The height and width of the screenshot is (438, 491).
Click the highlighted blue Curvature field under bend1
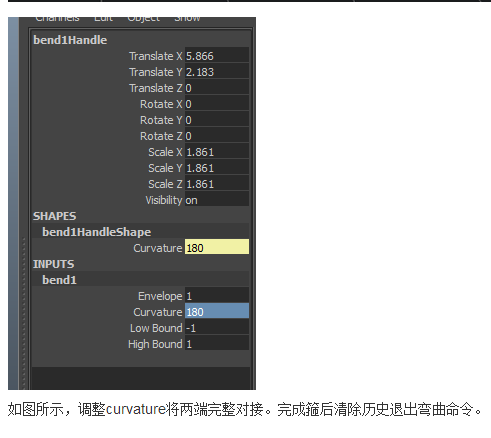tap(217, 312)
